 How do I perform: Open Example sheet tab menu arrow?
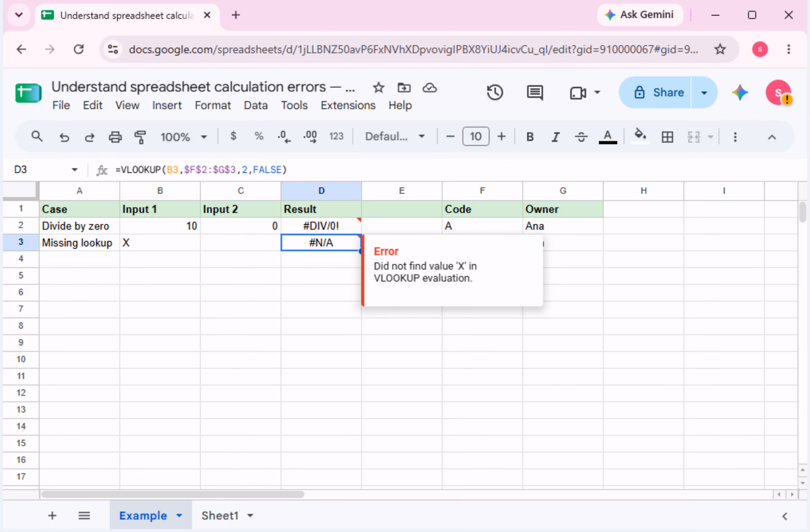coord(179,516)
